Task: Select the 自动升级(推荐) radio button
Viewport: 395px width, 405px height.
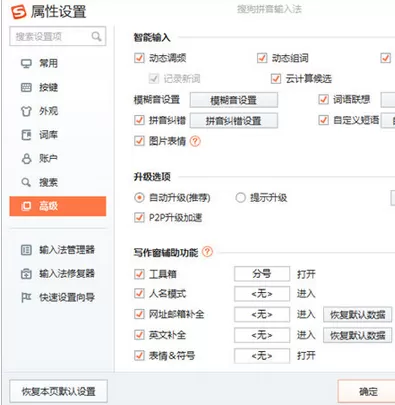Action: (x=139, y=198)
